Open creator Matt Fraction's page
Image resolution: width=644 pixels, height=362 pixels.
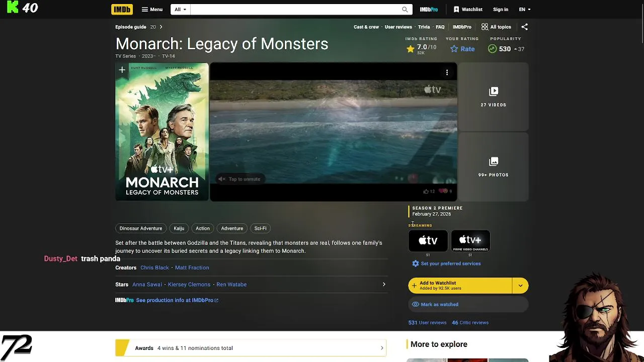(192, 267)
